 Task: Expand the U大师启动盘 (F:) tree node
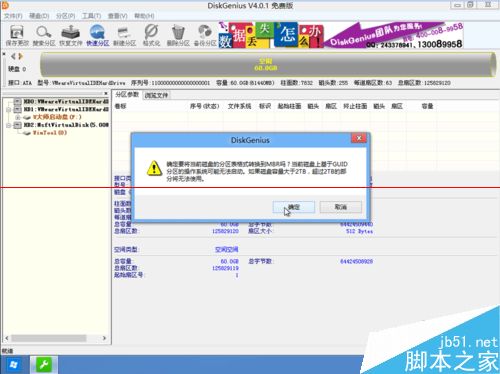click(x=18, y=117)
